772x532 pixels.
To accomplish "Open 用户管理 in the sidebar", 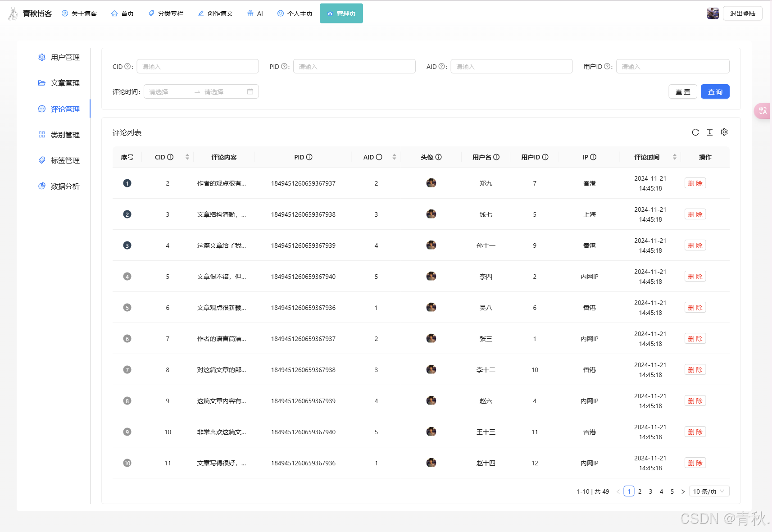I will [x=65, y=58].
